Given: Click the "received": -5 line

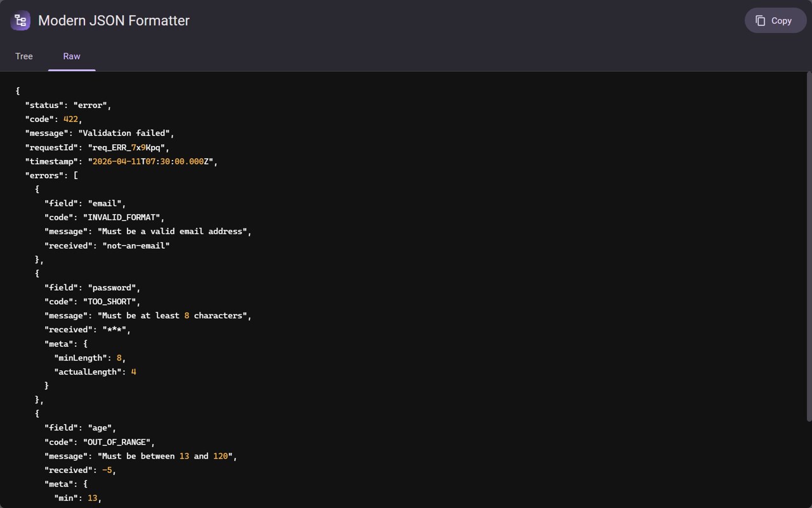Looking at the screenshot, I should tap(81, 470).
